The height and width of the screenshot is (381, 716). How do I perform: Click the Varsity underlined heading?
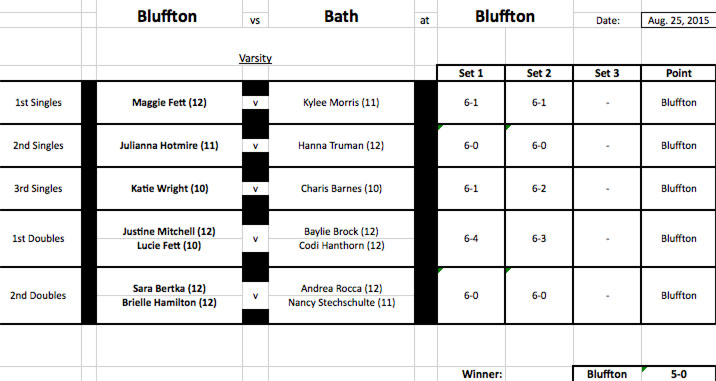click(x=255, y=58)
